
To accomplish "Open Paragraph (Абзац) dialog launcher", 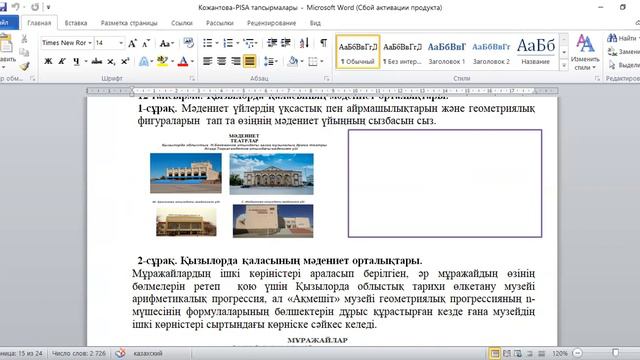I will 326,78.
